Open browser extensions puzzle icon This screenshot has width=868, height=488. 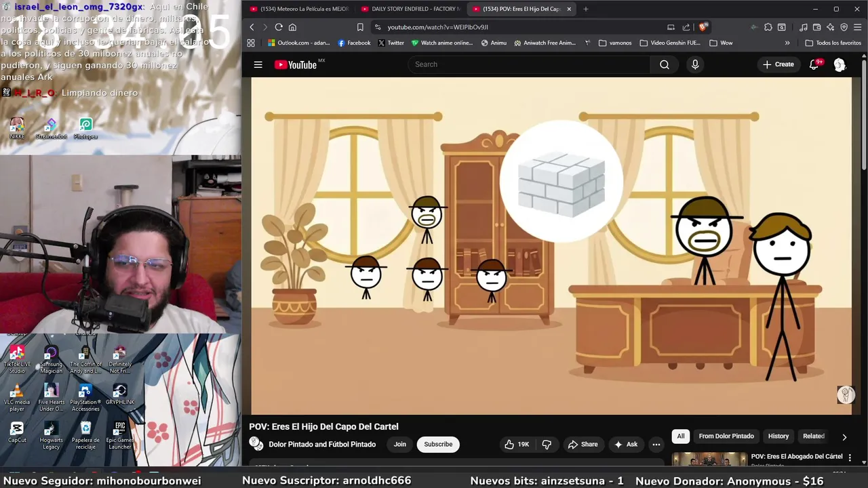click(768, 27)
